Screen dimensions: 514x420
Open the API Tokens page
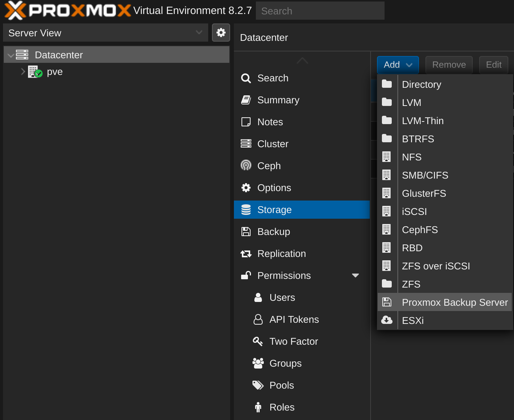tap(302, 319)
